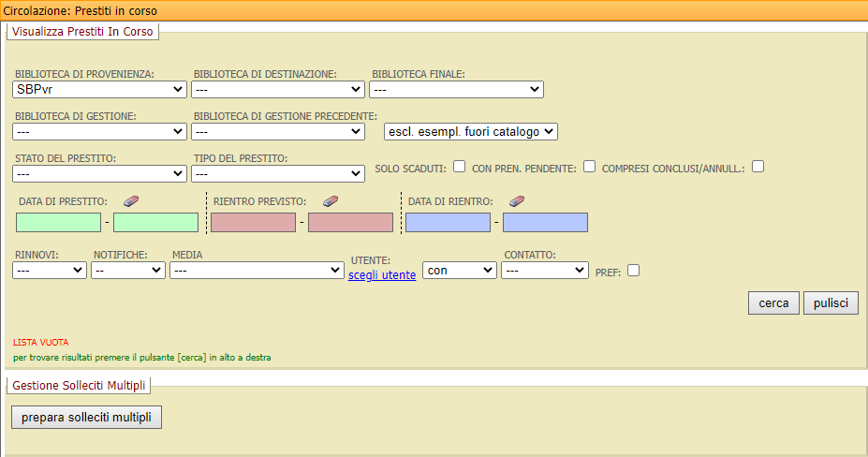The image size is (868, 457).
Task: Open Biblioteca di Provenienza dropdown
Action: click(100, 90)
